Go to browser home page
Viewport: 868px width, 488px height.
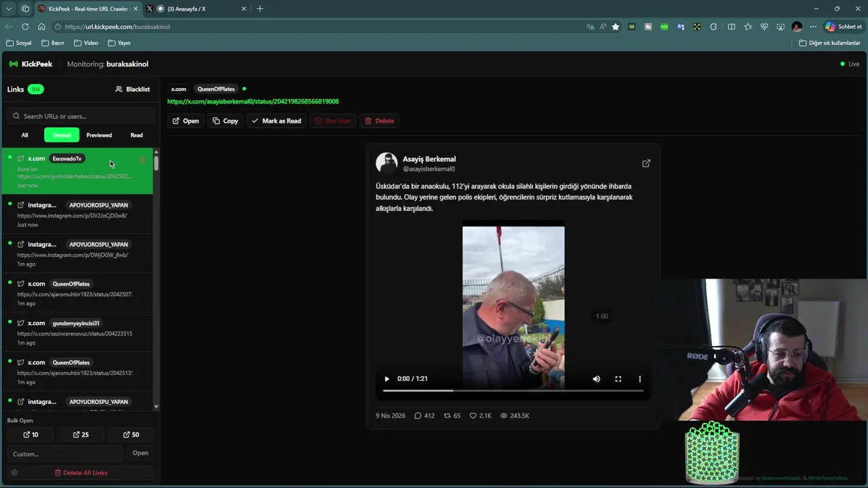coord(41,26)
